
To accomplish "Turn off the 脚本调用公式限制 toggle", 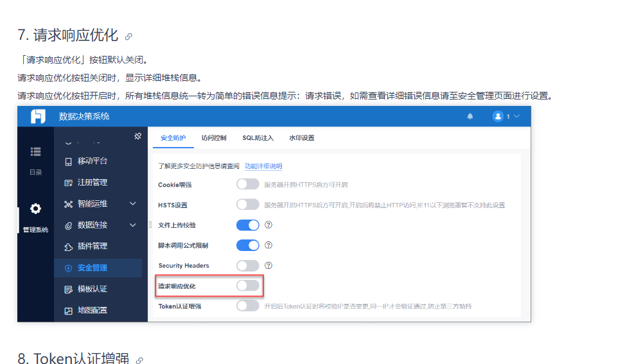I will 248,245.
